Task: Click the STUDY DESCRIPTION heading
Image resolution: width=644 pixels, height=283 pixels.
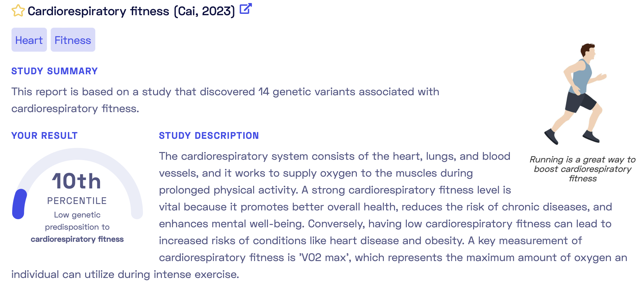Action: pos(209,135)
